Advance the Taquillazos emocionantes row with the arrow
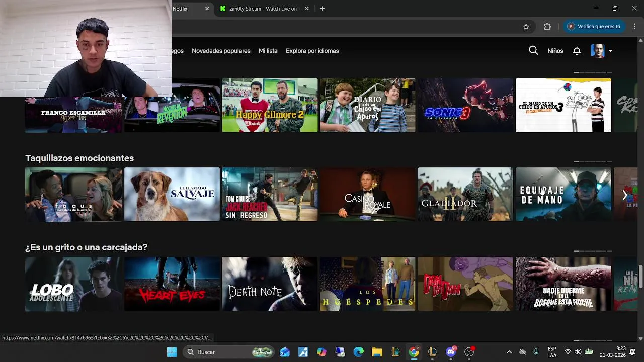Image resolution: width=644 pixels, height=362 pixels. [625, 195]
